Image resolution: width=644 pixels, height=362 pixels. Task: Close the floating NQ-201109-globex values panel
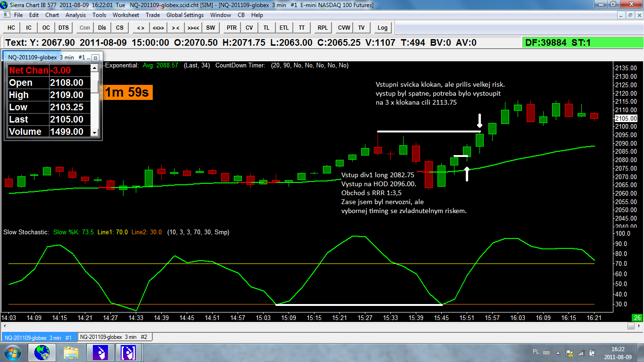[x=95, y=58]
